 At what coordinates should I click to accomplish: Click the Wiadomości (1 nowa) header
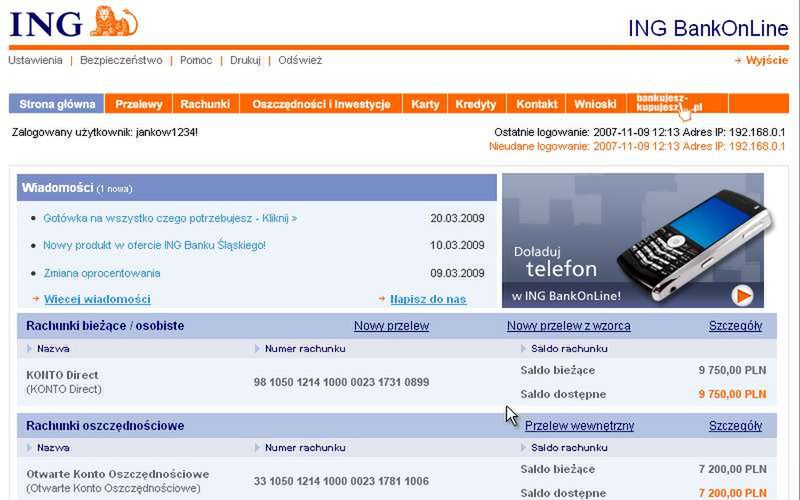[257, 187]
